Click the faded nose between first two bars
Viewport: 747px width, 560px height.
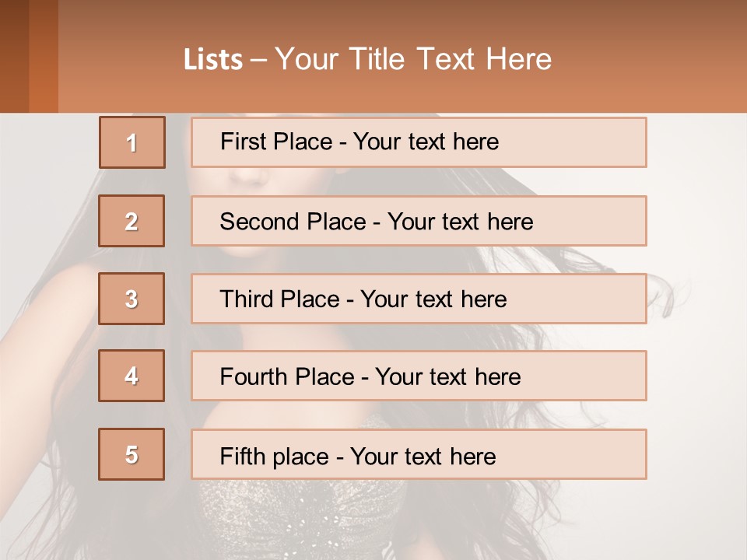click(251, 177)
